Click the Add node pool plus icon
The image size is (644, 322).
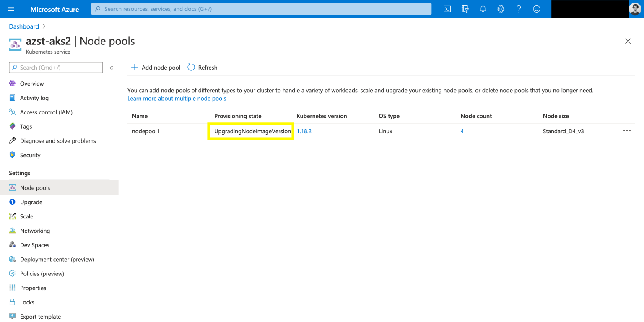[135, 67]
